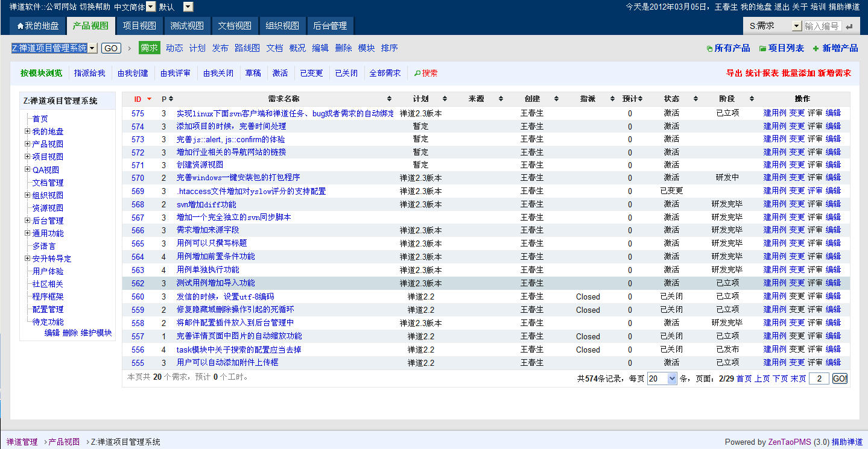
Task: Expand the 产品视图 tree node
Action: [x=27, y=144]
